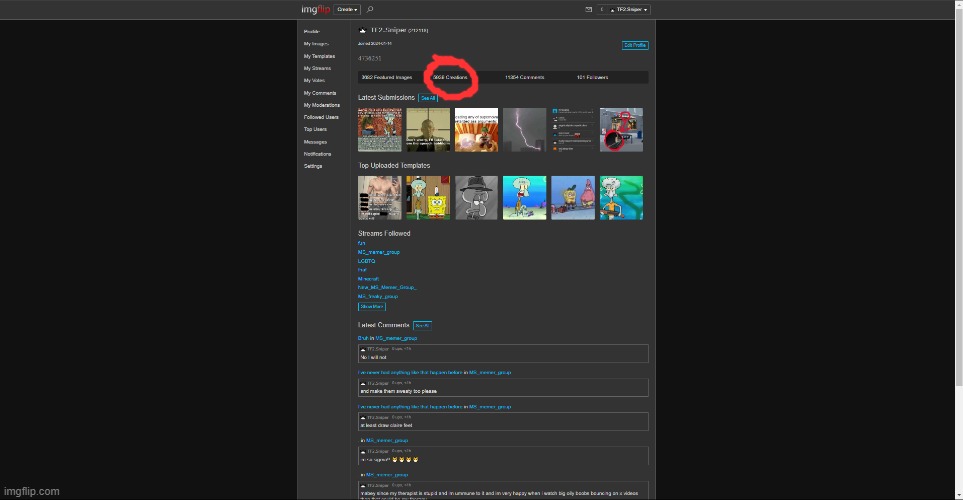Open the messages envelope icon in header

(x=588, y=9)
